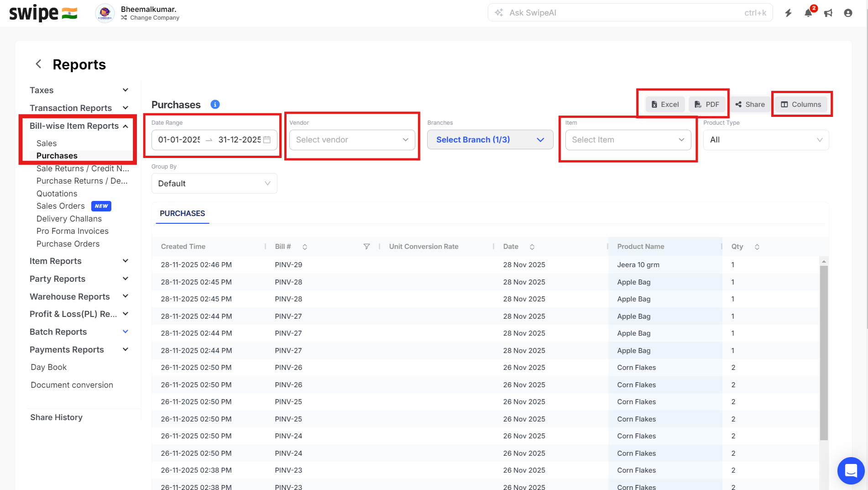
Task: Open the Purchases report in sidebar
Action: (x=57, y=156)
